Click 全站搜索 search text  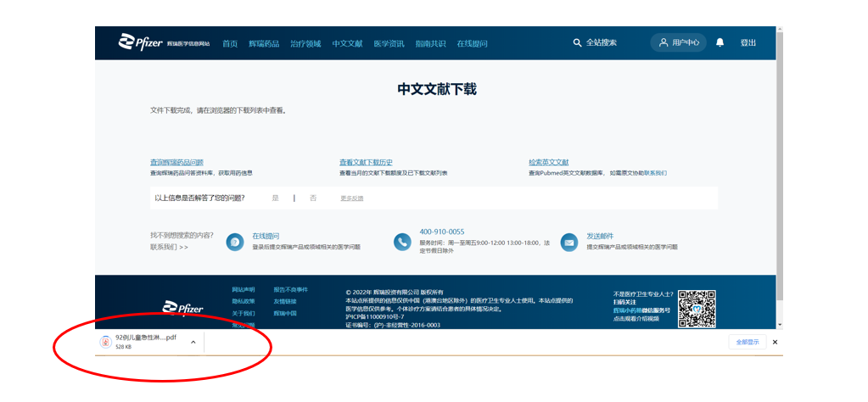[x=602, y=42]
